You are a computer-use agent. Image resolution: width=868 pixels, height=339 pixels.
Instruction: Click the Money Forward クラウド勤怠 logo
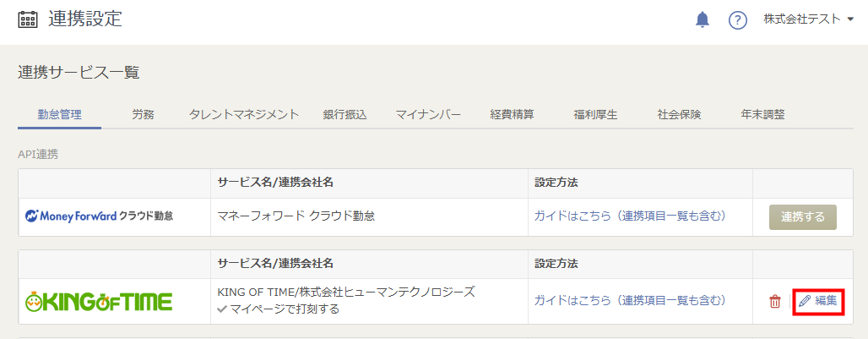[100, 216]
